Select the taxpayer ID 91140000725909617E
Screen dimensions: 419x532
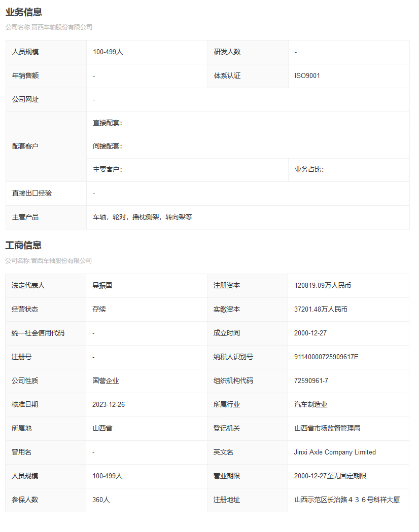point(326,357)
